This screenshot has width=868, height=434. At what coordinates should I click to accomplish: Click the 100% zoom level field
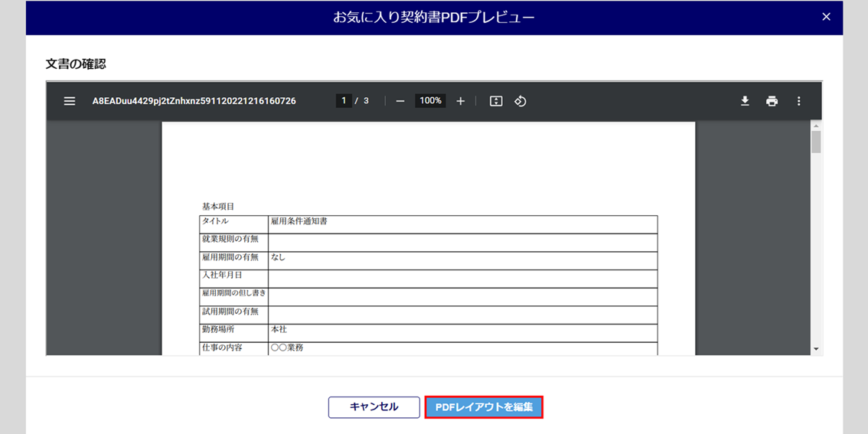click(x=430, y=101)
